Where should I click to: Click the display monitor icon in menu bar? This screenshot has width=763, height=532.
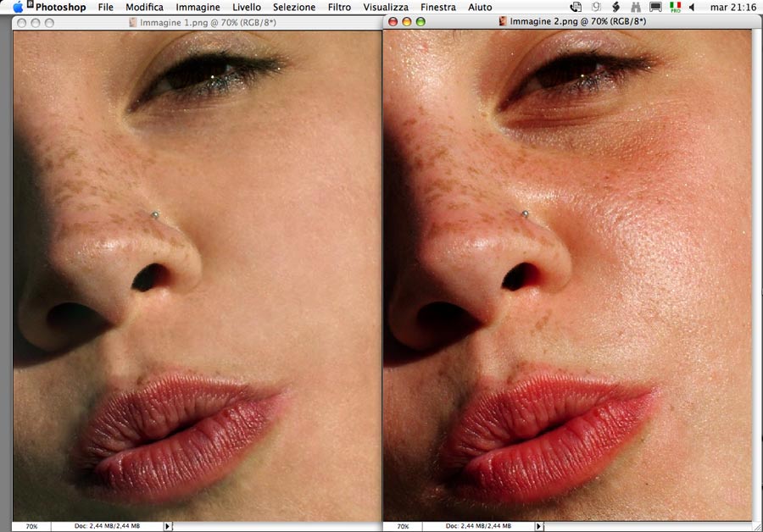(x=655, y=7)
